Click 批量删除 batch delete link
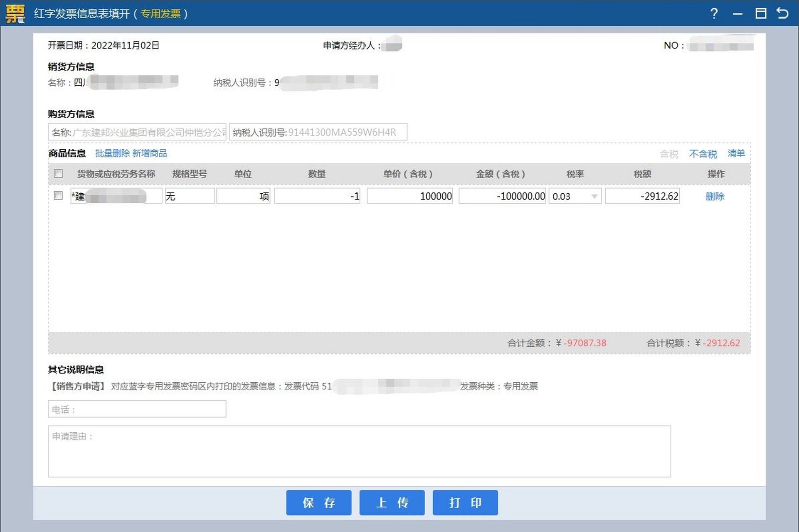Image resolution: width=799 pixels, height=532 pixels. [x=112, y=153]
